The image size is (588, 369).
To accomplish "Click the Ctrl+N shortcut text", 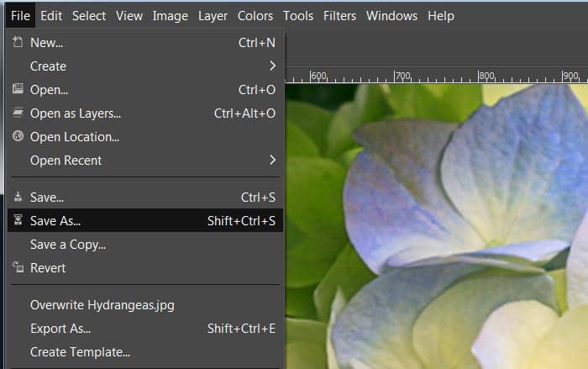I will pos(257,42).
